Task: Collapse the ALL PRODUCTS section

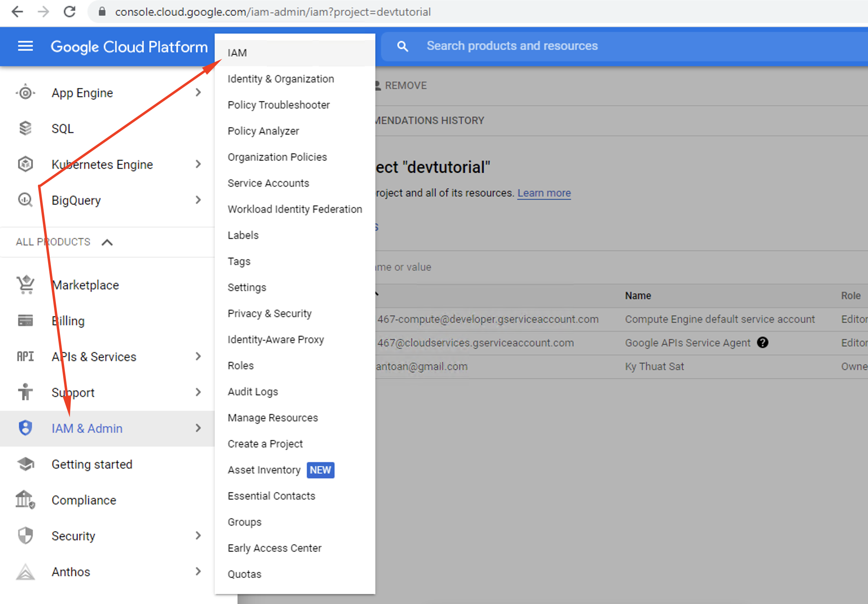Action: (107, 242)
